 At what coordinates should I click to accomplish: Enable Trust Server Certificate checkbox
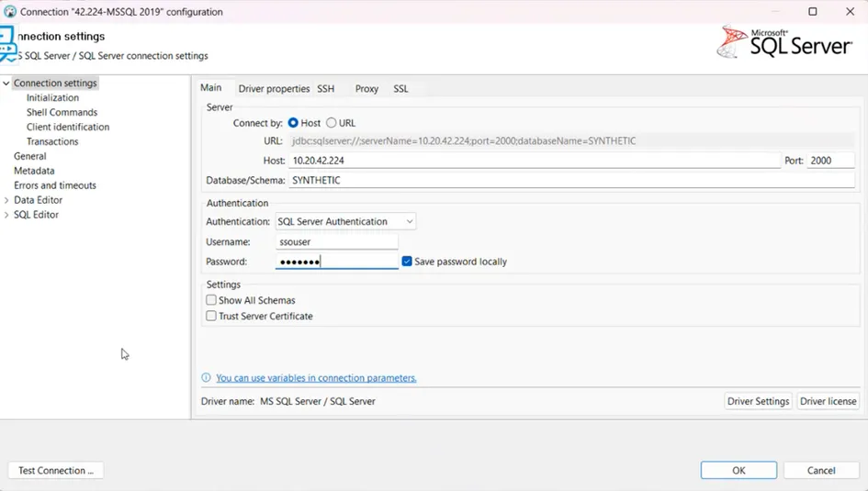pyautogui.click(x=211, y=316)
